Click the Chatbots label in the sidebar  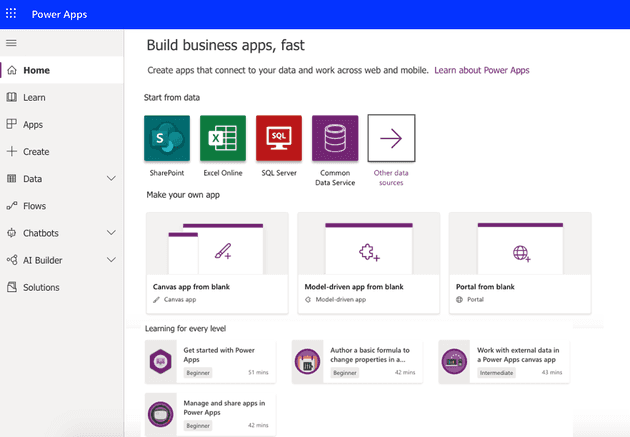pyautogui.click(x=41, y=233)
